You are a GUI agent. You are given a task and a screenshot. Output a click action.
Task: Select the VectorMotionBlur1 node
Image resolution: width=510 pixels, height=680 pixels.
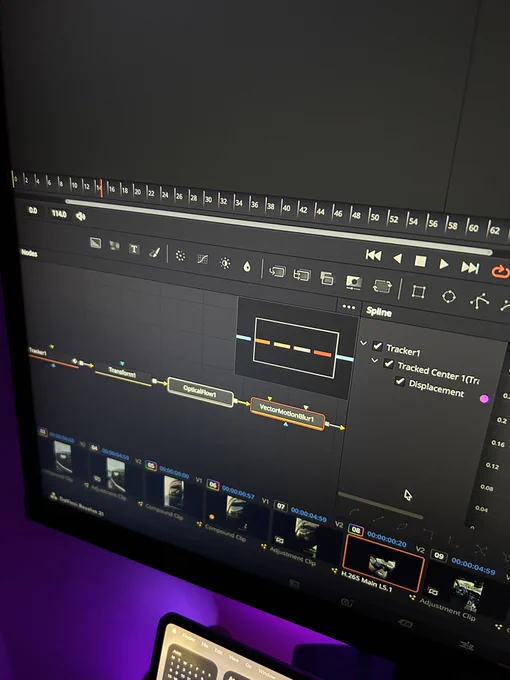tap(288, 414)
